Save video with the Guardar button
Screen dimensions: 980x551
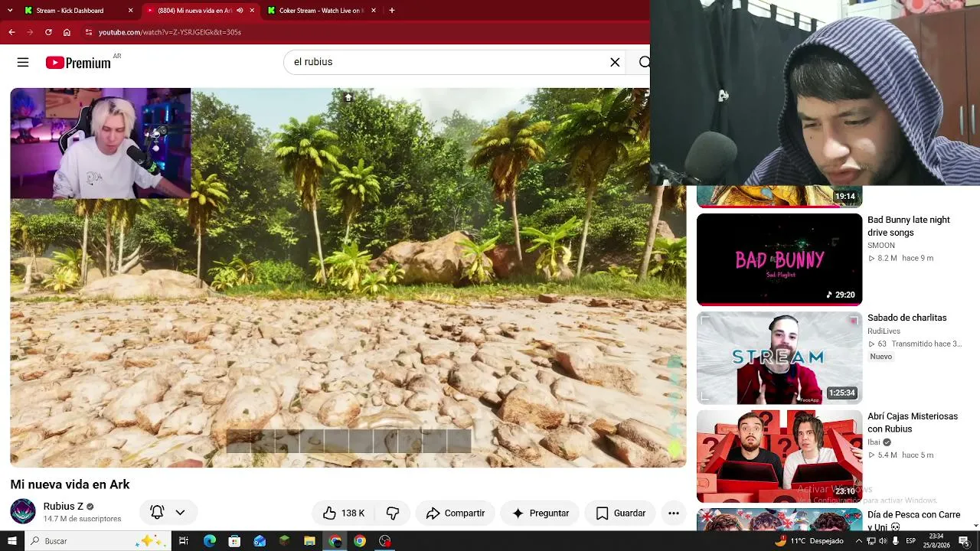pyautogui.click(x=620, y=513)
